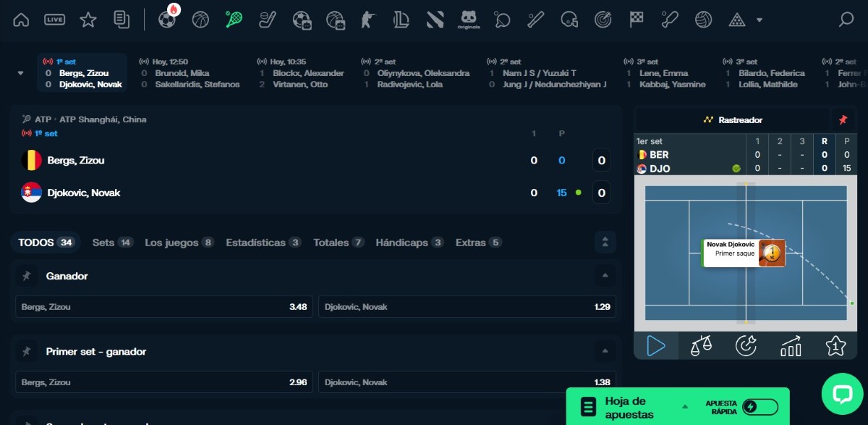Select the tennis racket sport icon
868x425 pixels.
pyautogui.click(x=234, y=20)
